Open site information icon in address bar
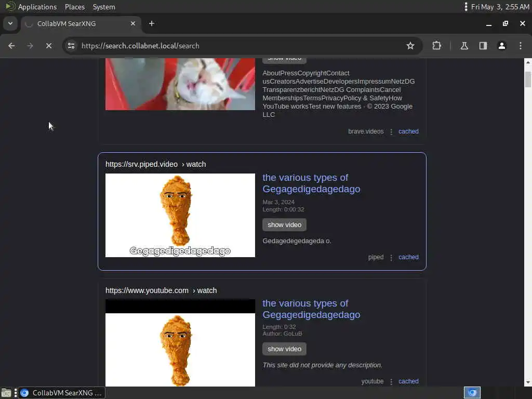Image resolution: width=532 pixels, height=399 pixels. click(x=71, y=46)
